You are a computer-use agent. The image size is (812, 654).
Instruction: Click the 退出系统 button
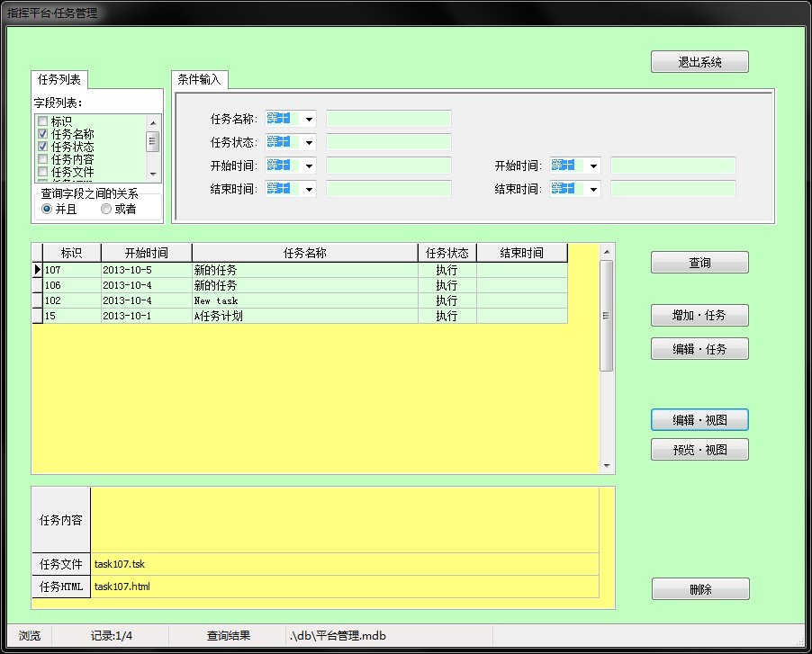699,62
